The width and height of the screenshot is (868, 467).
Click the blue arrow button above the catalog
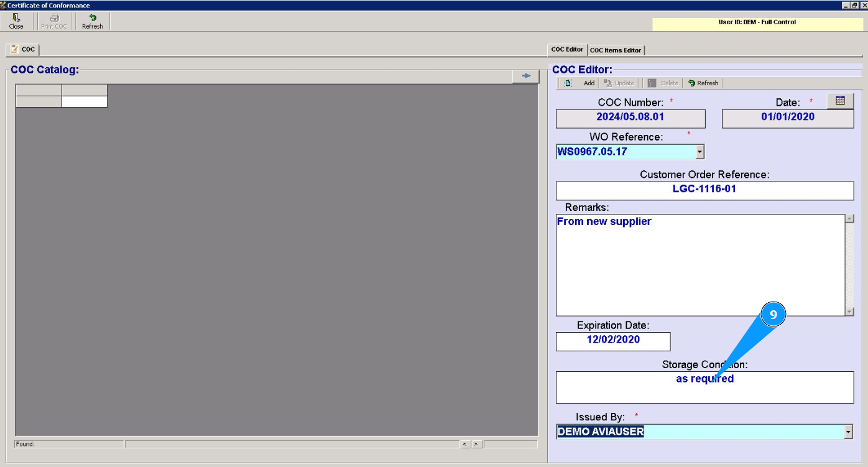pyautogui.click(x=526, y=76)
